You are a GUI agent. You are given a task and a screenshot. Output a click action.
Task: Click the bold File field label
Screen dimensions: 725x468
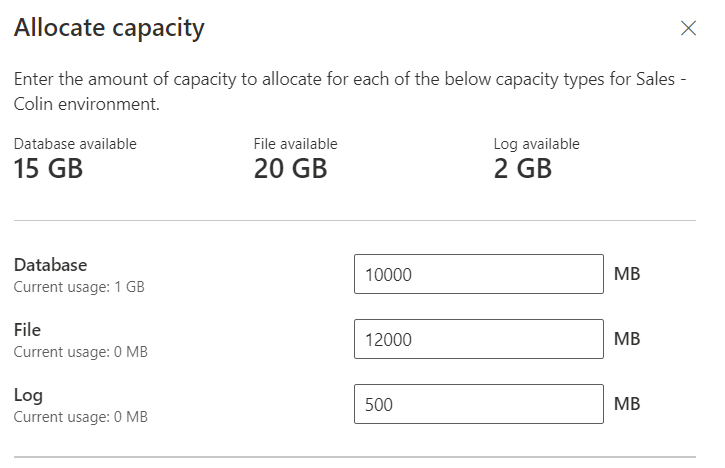[27, 330]
